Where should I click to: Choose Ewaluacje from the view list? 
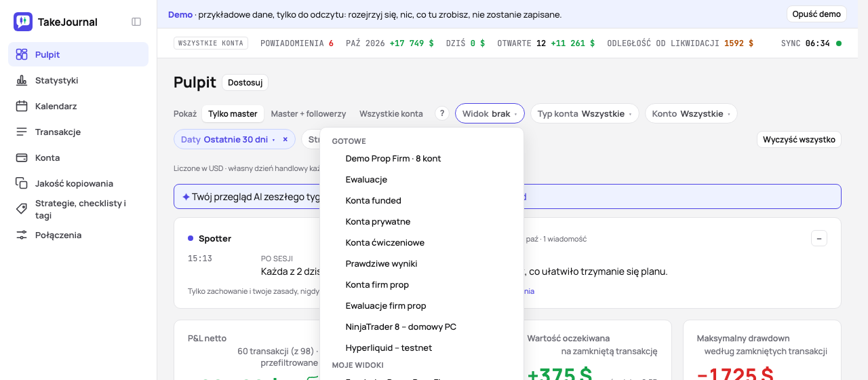click(422, 179)
